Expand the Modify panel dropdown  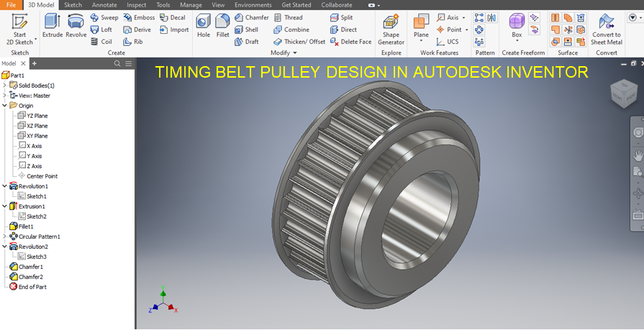click(x=294, y=53)
